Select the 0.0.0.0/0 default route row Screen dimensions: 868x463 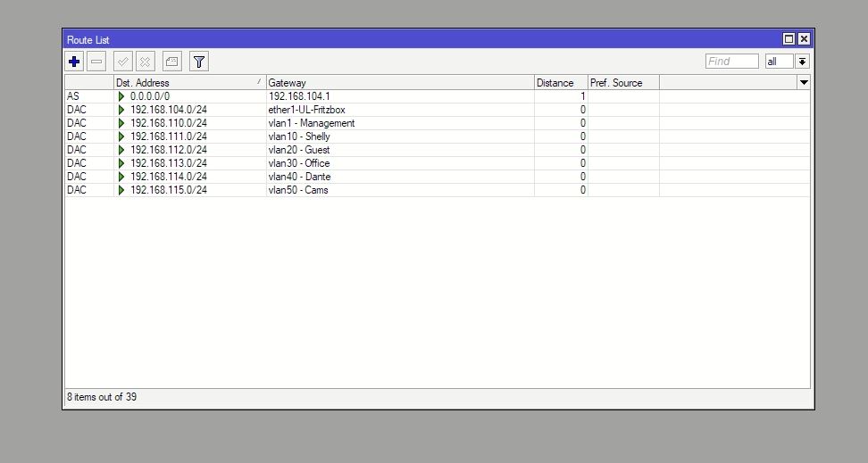pos(438,96)
